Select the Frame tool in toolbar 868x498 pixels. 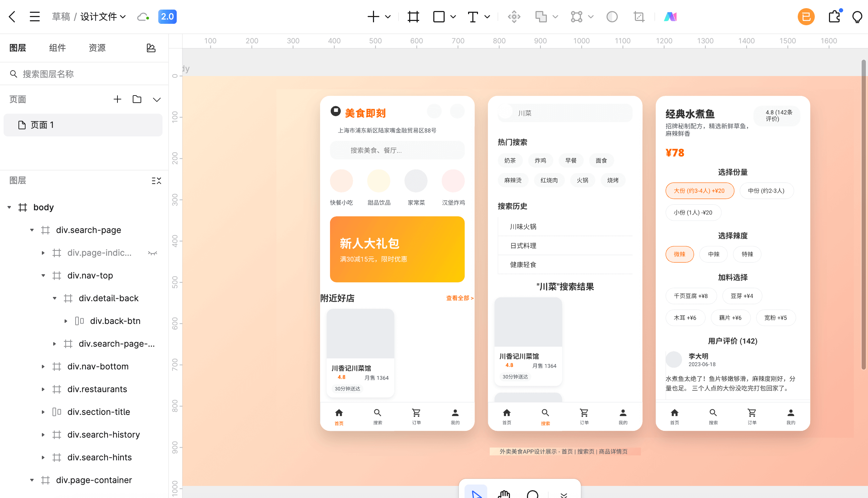(x=413, y=17)
